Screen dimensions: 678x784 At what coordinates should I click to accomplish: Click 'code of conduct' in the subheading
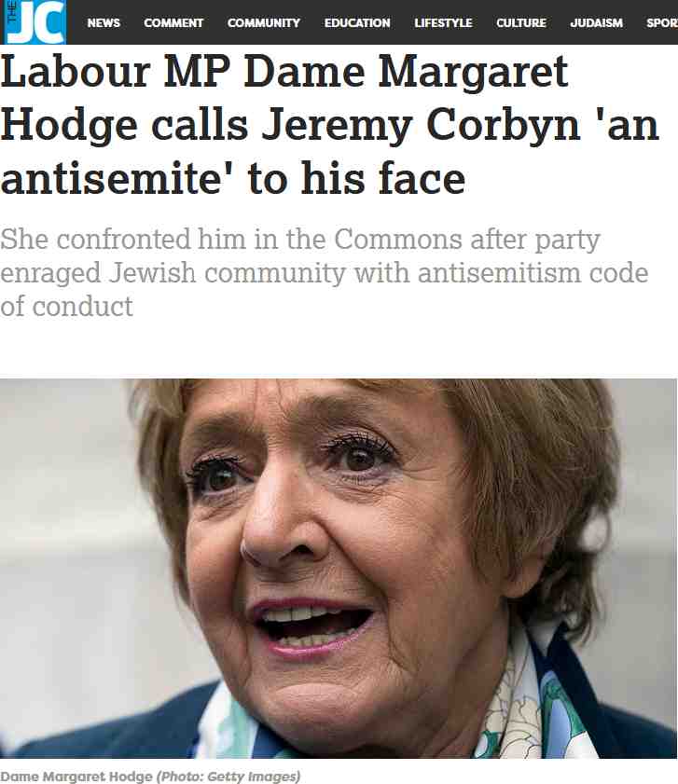click(x=325, y=290)
